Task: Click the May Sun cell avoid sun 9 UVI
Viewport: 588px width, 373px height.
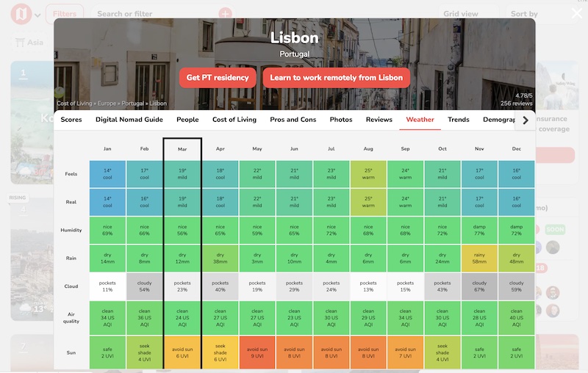Action: [x=257, y=352]
